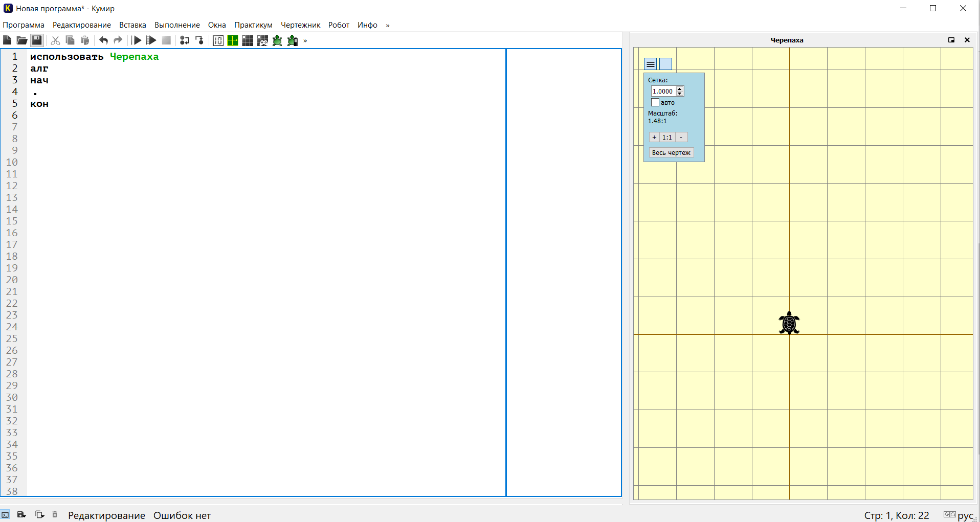The width and height of the screenshot is (980, 522).
Task: Open the Практикум menu
Action: click(x=253, y=25)
